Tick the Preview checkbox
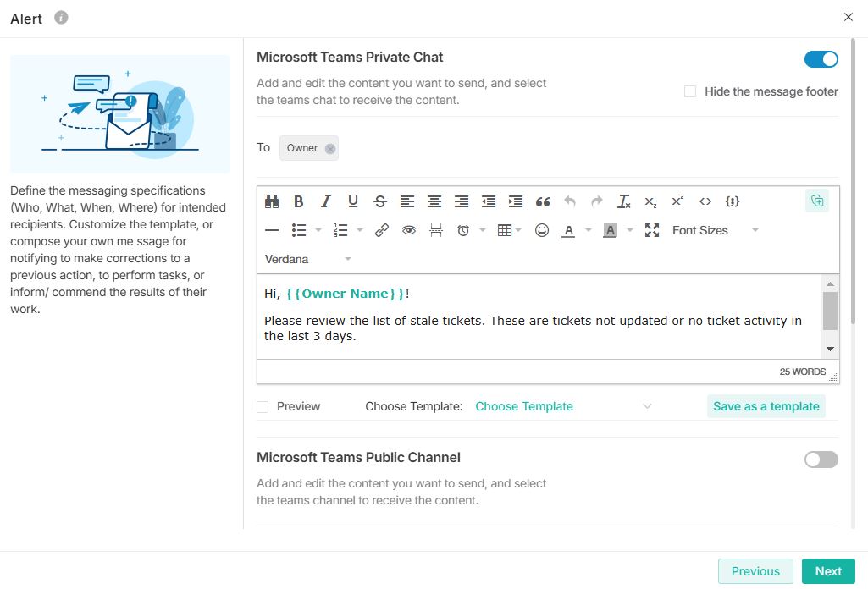 tap(263, 407)
